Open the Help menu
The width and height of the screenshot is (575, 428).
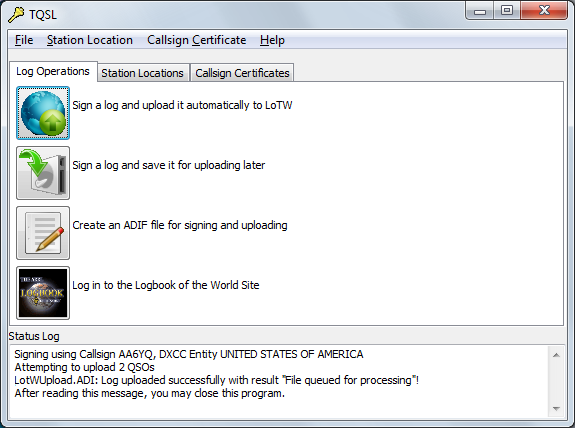pos(272,40)
